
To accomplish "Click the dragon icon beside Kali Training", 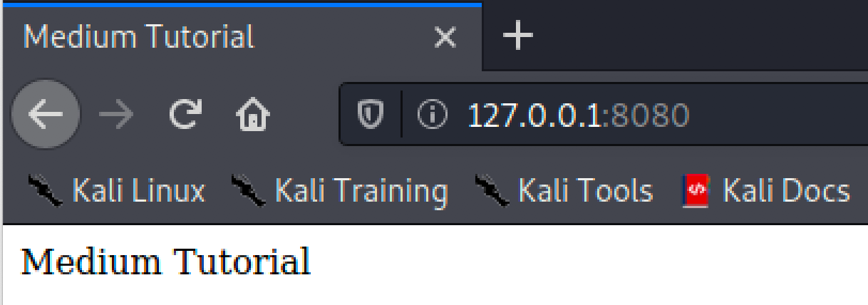I will [x=248, y=190].
